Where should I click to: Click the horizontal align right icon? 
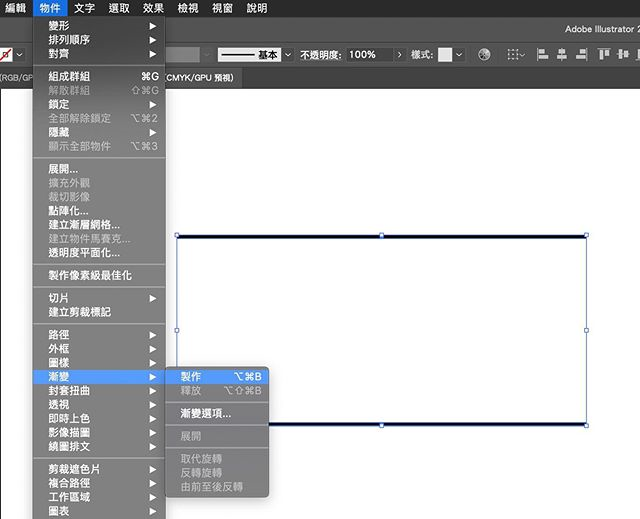582,54
